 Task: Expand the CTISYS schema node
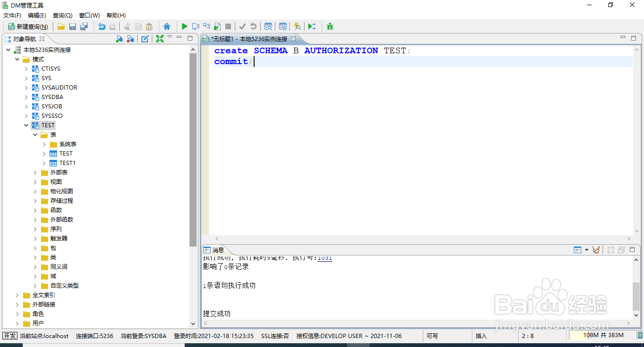tap(26, 68)
